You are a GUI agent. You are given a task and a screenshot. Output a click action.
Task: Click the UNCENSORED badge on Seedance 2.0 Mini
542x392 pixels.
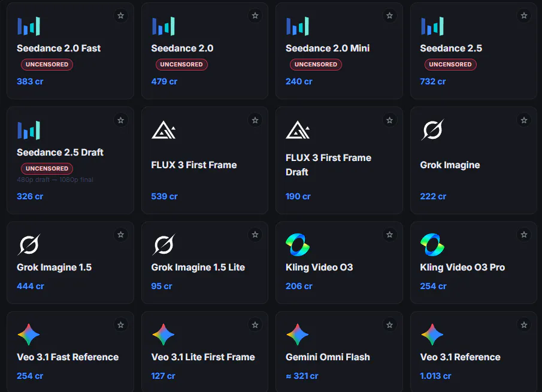(x=316, y=65)
